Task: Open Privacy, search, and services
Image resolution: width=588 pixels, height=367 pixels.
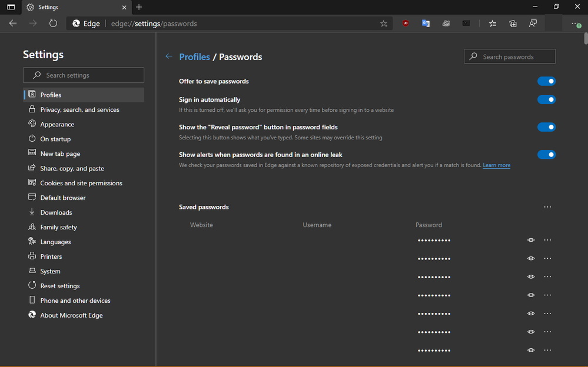Action: [x=84, y=109]
